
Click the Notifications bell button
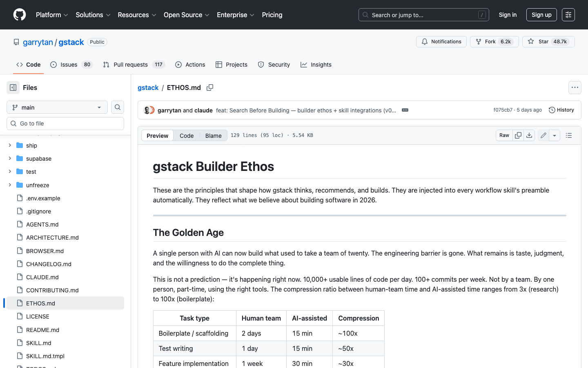coord(441,42)
